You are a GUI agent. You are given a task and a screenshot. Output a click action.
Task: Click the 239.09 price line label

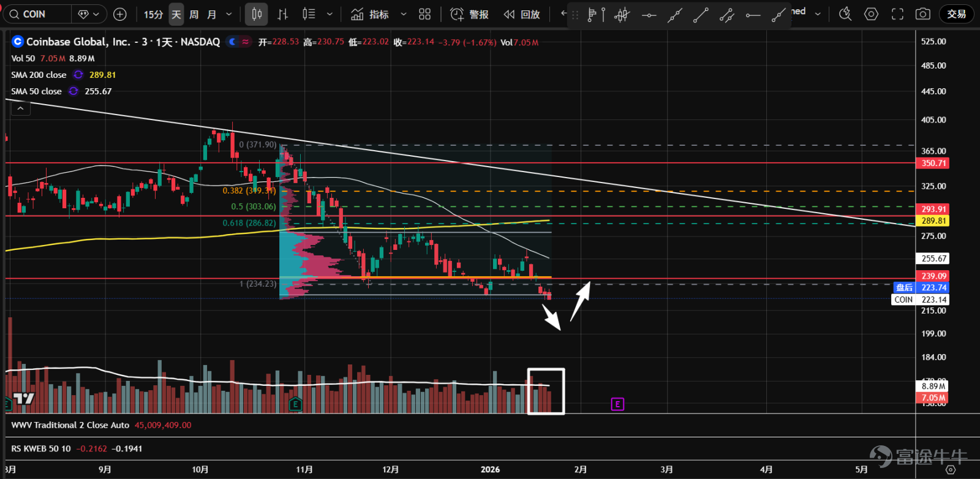[x=933, y=276]
